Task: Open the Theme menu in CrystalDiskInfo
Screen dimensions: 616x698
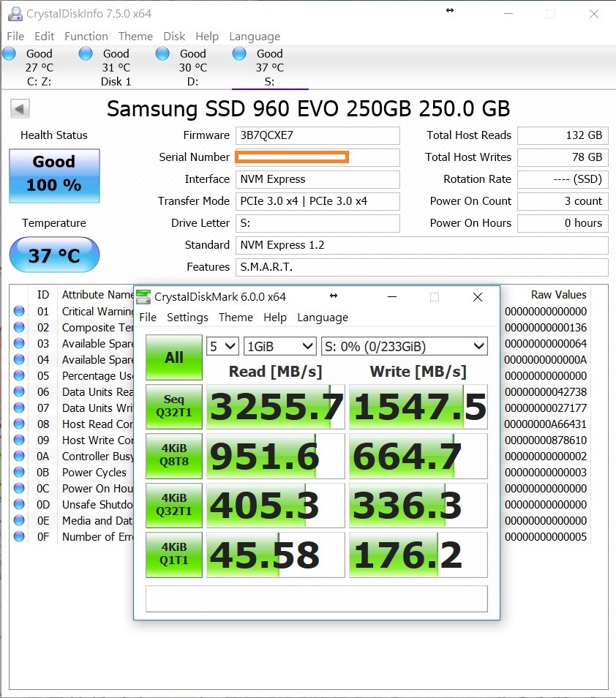Action: tap(136, 37)
